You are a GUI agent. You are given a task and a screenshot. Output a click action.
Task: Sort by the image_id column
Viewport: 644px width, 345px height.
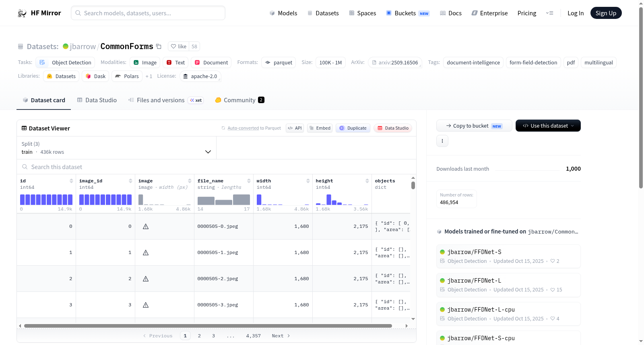(x=130, y=181)
